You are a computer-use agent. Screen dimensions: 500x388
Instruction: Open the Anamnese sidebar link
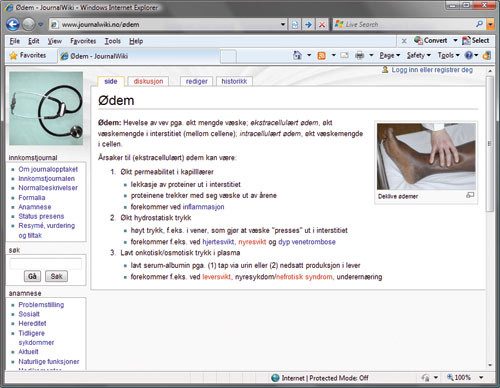[35, 207]
